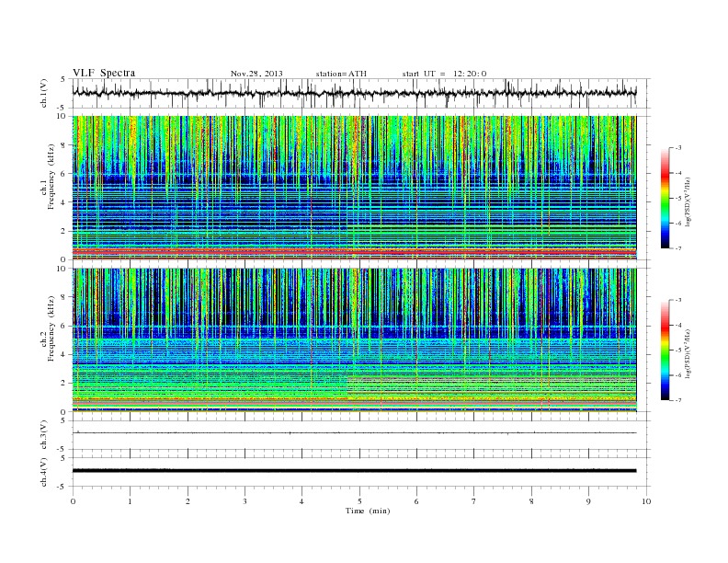Click the "4" kHz tick of ch.1 spectrogram
Viewport: 728px width, 563px height.
pos(64,202)
